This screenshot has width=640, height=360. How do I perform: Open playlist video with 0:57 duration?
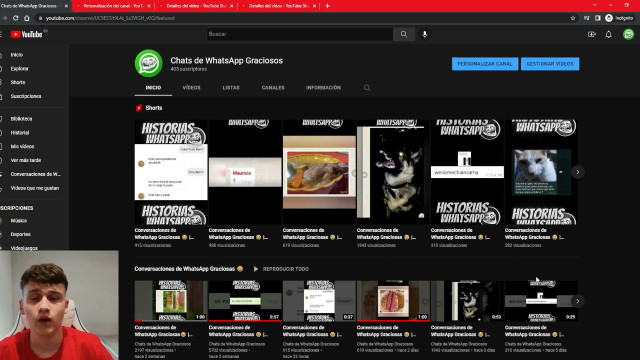tap(245, 301)
